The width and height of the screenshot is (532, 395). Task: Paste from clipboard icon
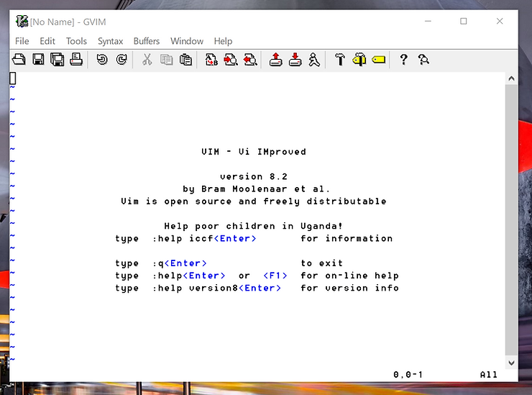[185, 60]
